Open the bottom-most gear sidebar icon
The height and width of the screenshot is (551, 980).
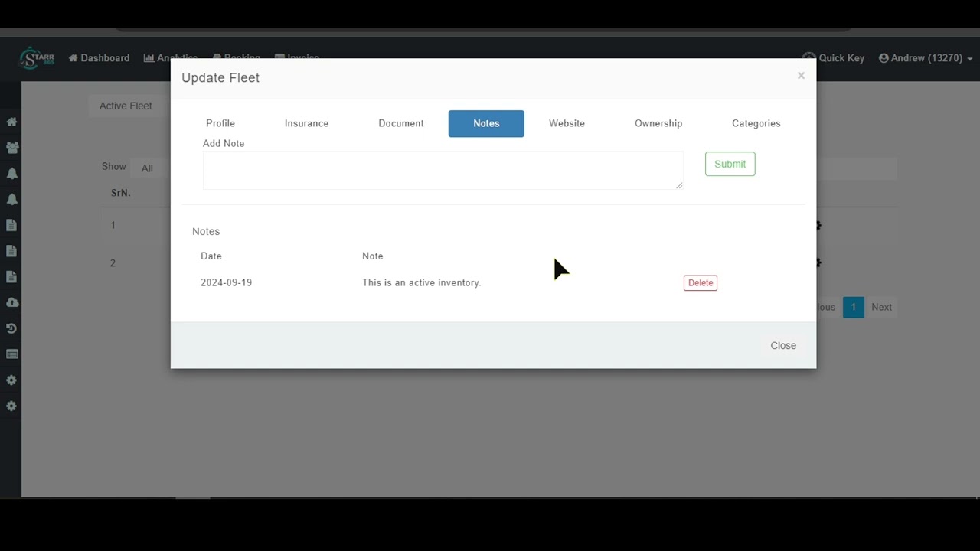(11, 406)
